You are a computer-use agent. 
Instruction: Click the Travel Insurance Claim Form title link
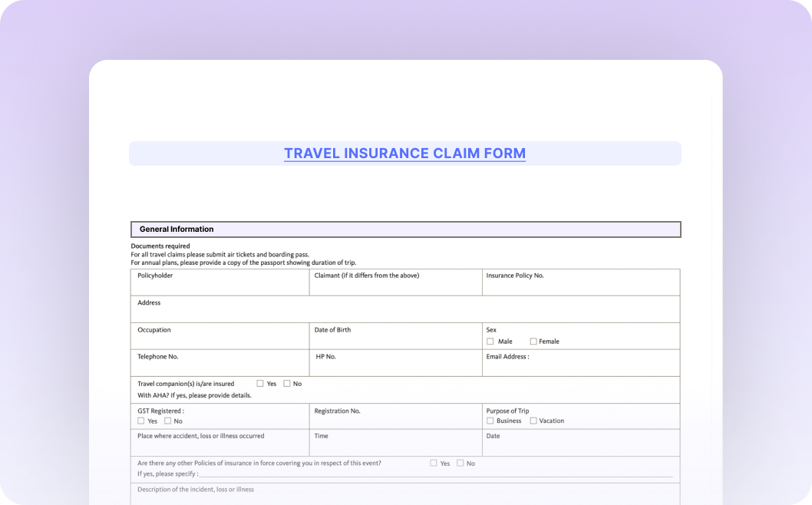coord(404,153)
